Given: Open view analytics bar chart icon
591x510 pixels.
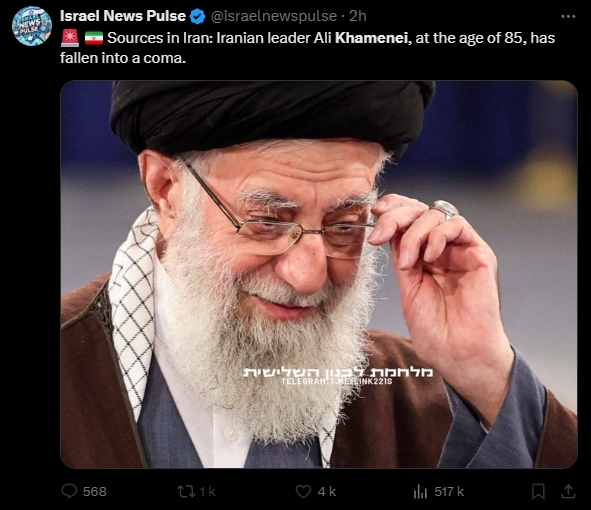Looking at the screenshot, I should click(x=420, y=491).
